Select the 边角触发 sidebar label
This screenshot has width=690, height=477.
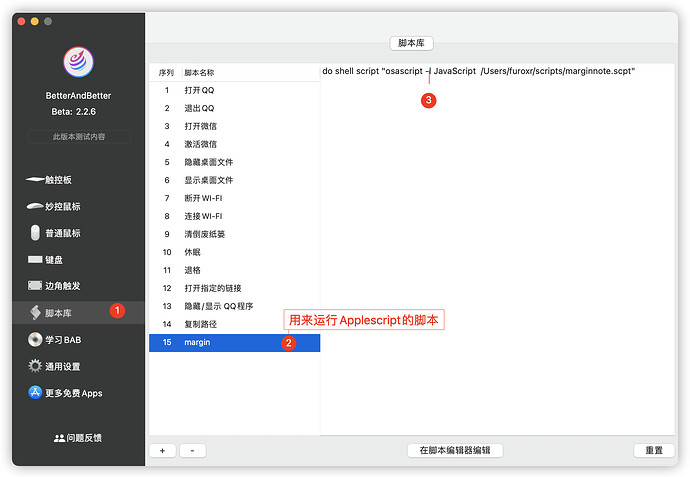click(63, 286)
